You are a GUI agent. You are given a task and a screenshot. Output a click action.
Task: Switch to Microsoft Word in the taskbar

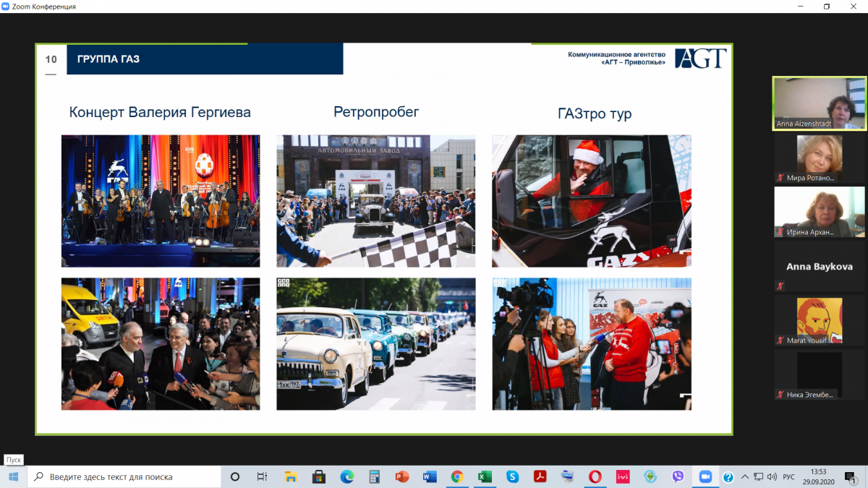click(x=430, y=476)
